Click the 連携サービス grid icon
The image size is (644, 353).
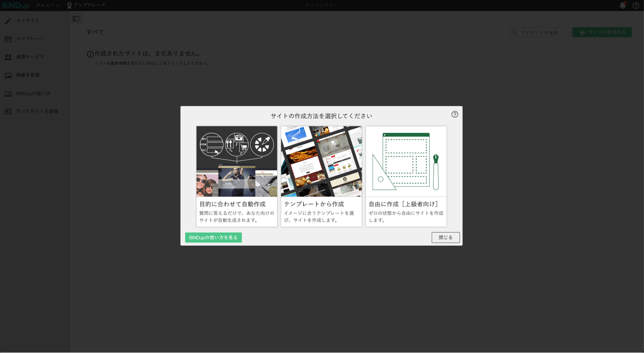coord(8,57)
